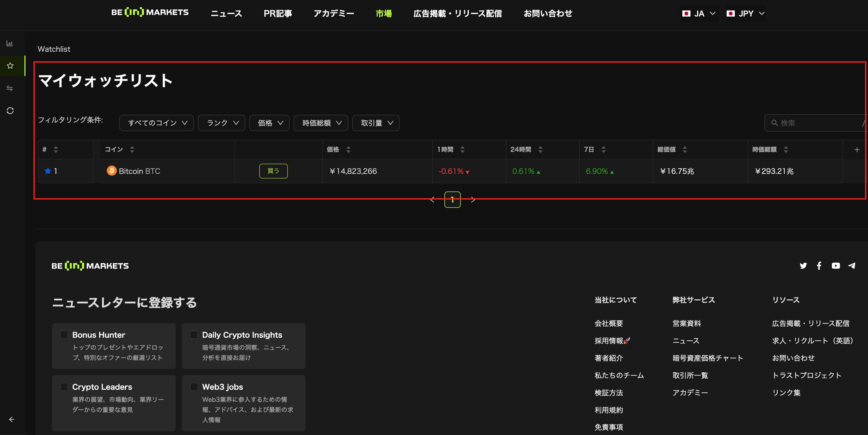Open the Twitter icon in footer
The width and height of the screenshot is (868, 435).
click(803, 266)
